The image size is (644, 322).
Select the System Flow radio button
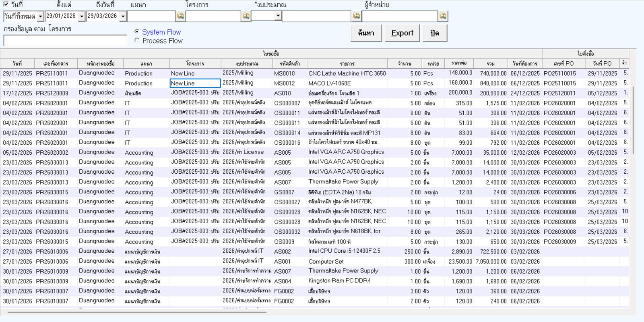point(137,31)
